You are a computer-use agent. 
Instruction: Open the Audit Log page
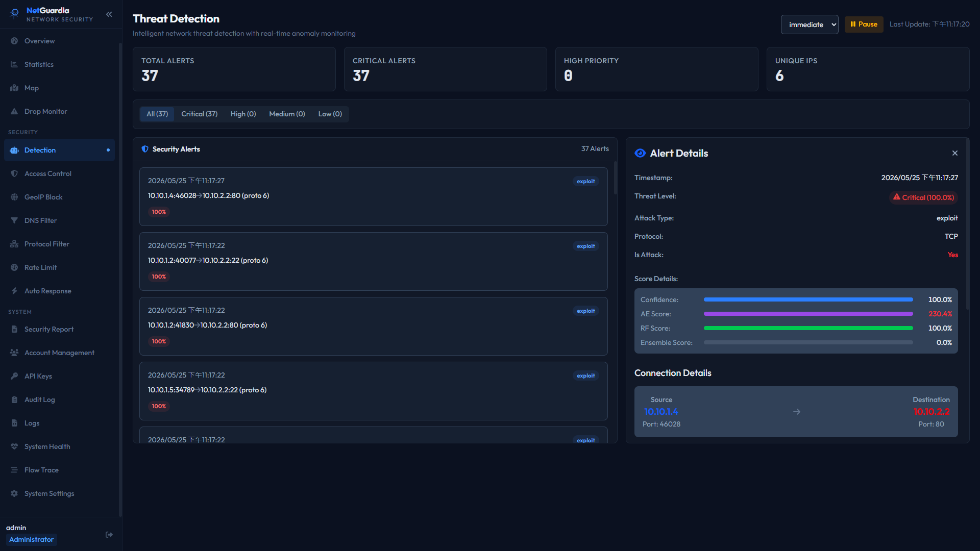coord(59,399)
